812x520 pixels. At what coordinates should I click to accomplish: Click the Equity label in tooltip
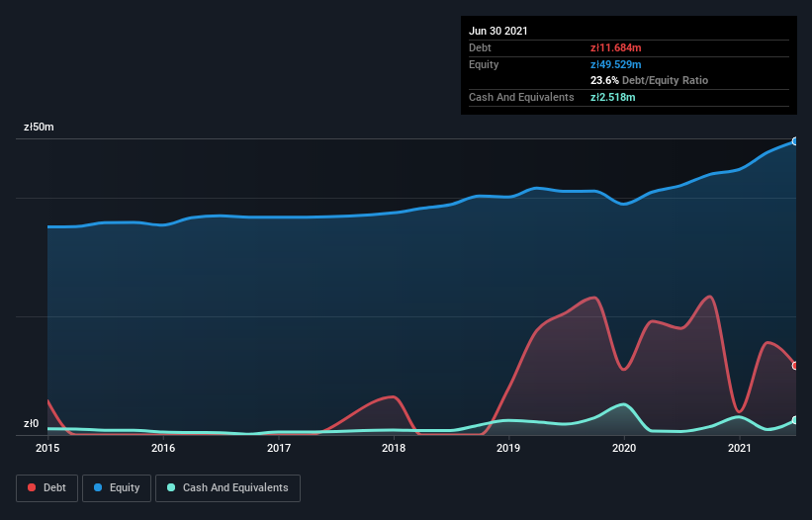(x=484, y=64)
